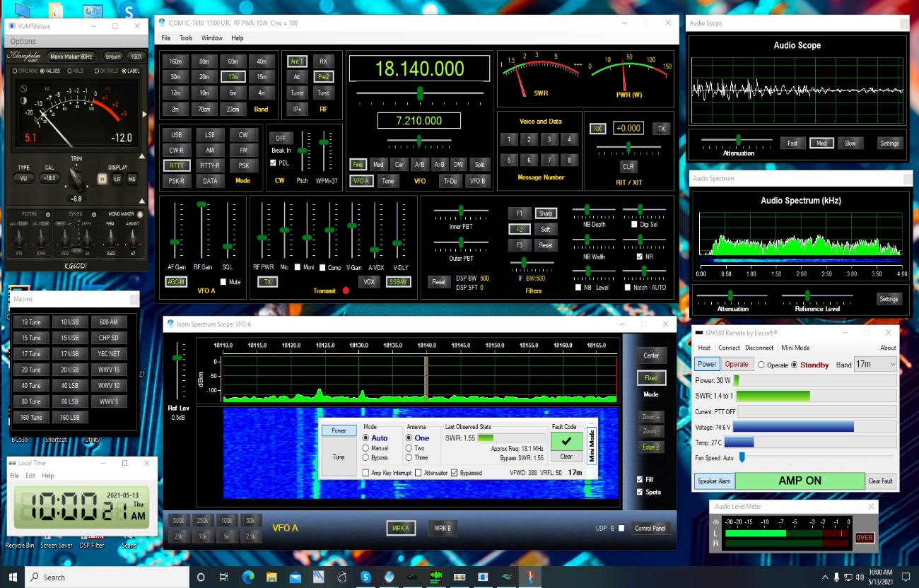Open the TYPE VU selector in VUMTdeluxe
Viewport: 919px width, 588px height.
pos(23,178)
